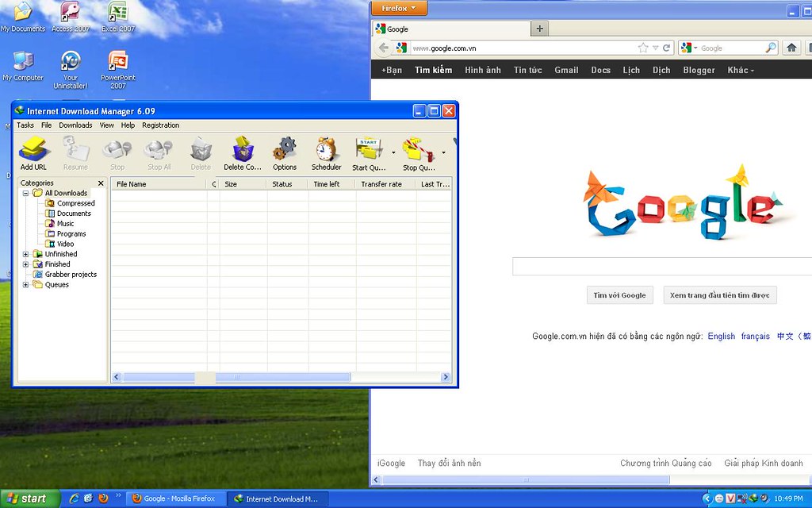
Task: Click the Firefox Home button
Action: [x=791, y=48]
